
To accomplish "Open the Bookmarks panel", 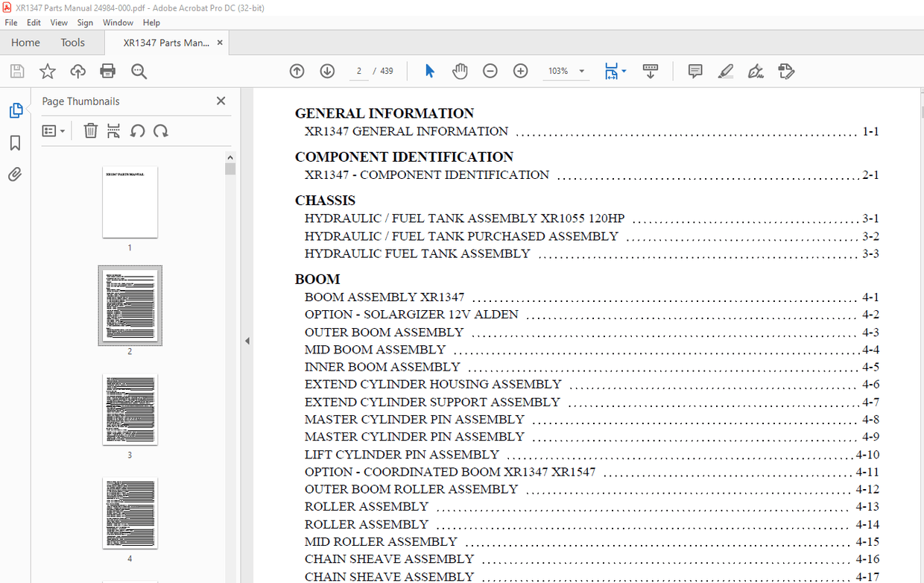I will (x=16, y=142).
